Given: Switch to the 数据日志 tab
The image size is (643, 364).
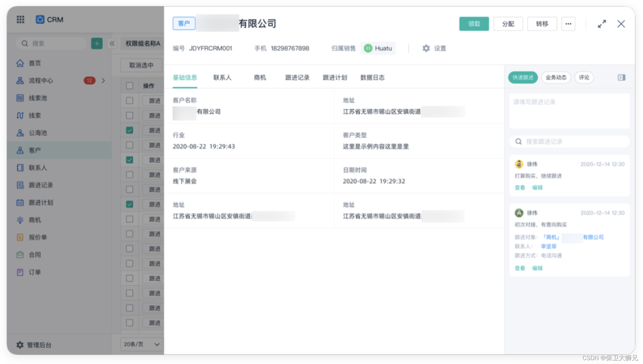Looking at the screenshot, I should (x=372, y=78).
